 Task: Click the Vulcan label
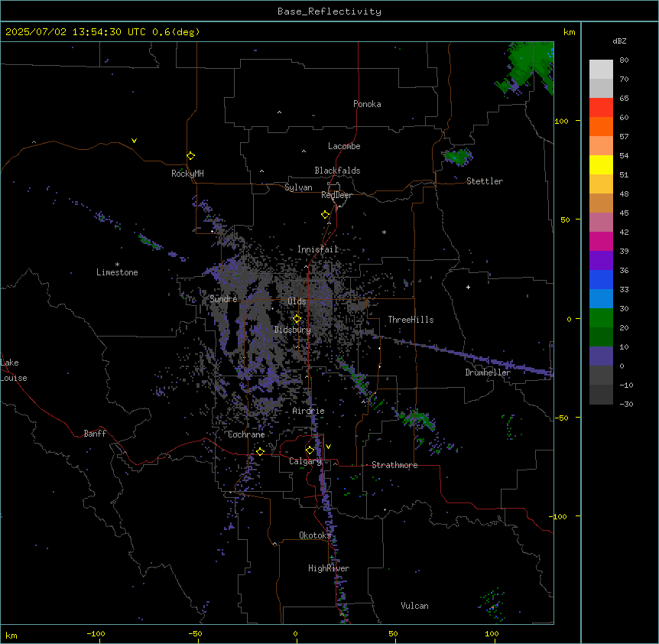(414, 606)
